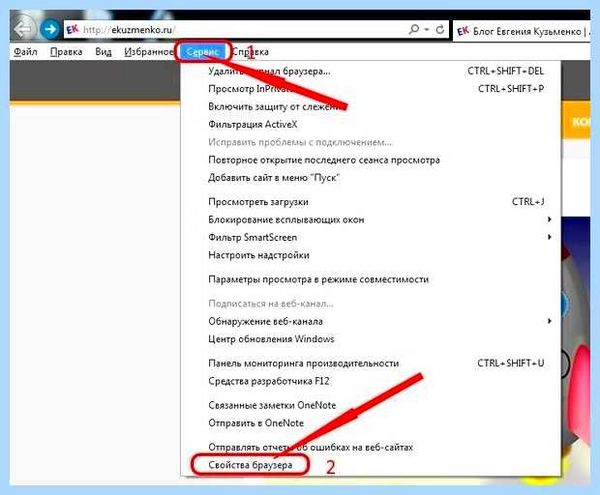Click the blue Forward arrow button
The image size is (600, 495).
pyautogui.click(x=50, y=29)
